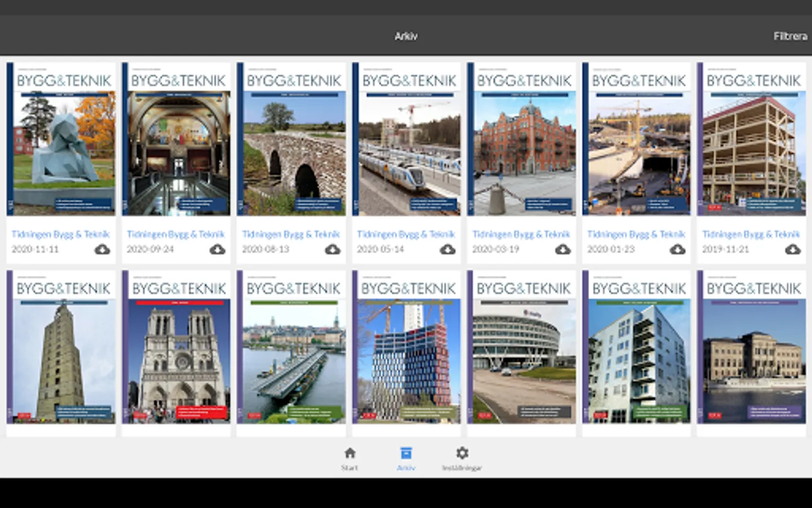The height and width of the screenshot is (508, 812).
Task: Open the cover showing the floating bridge barge
Action: click(291, 347)
